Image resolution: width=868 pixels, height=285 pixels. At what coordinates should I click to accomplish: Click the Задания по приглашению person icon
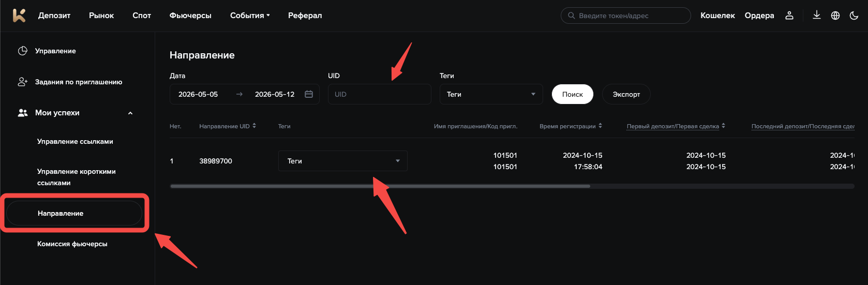tap(23, 82)
